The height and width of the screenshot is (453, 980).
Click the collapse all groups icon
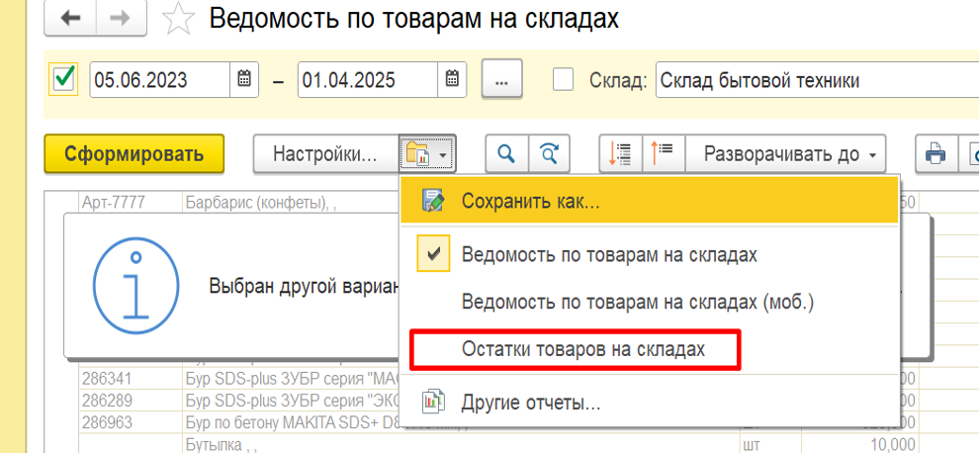click(621, 153)
